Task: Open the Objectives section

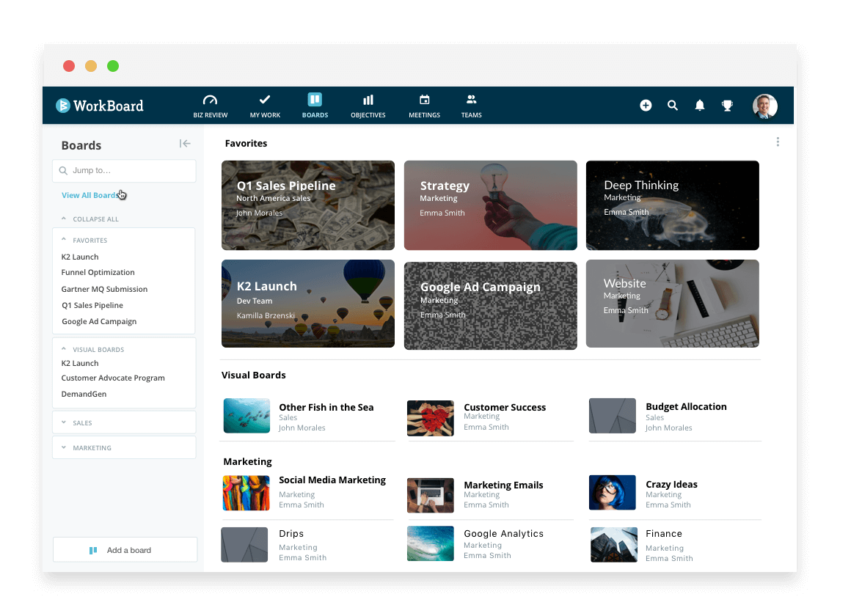Action: (x=368, y=105)
